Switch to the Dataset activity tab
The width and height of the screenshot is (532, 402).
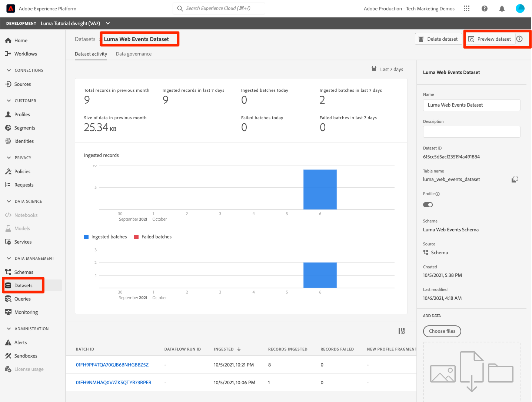point(91,54)
